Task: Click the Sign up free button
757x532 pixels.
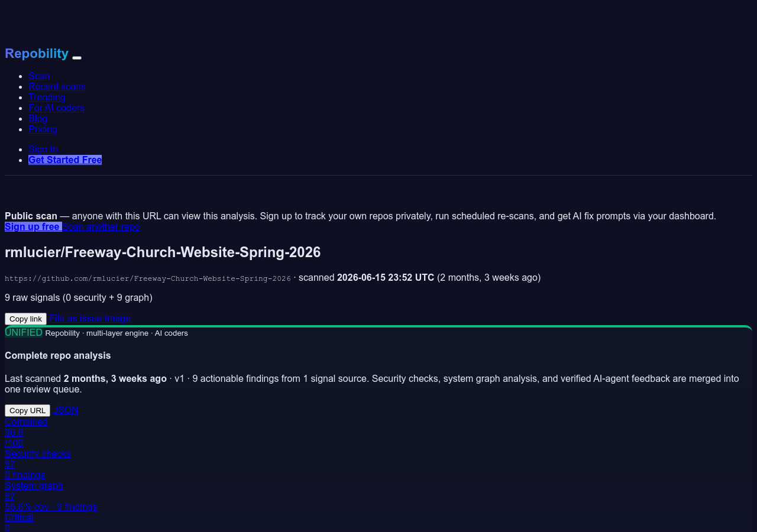Action: tap(33, 226)
